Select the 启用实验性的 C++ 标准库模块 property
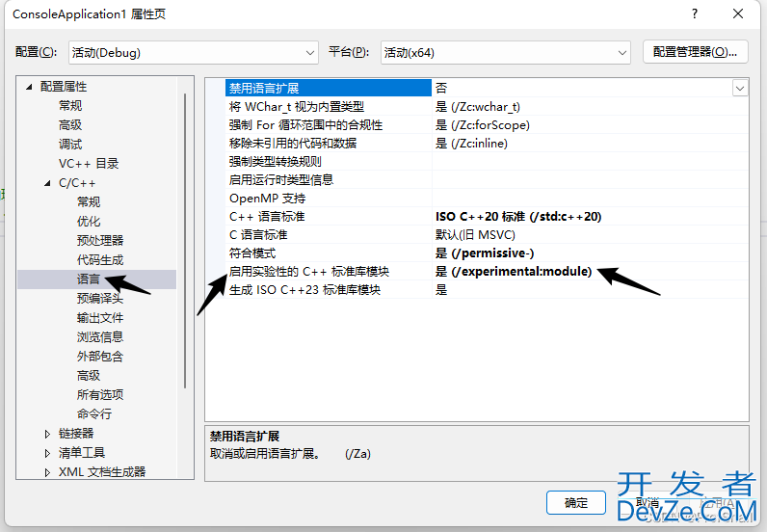This screenshot has height=532, width=767. tap(309, 271)
